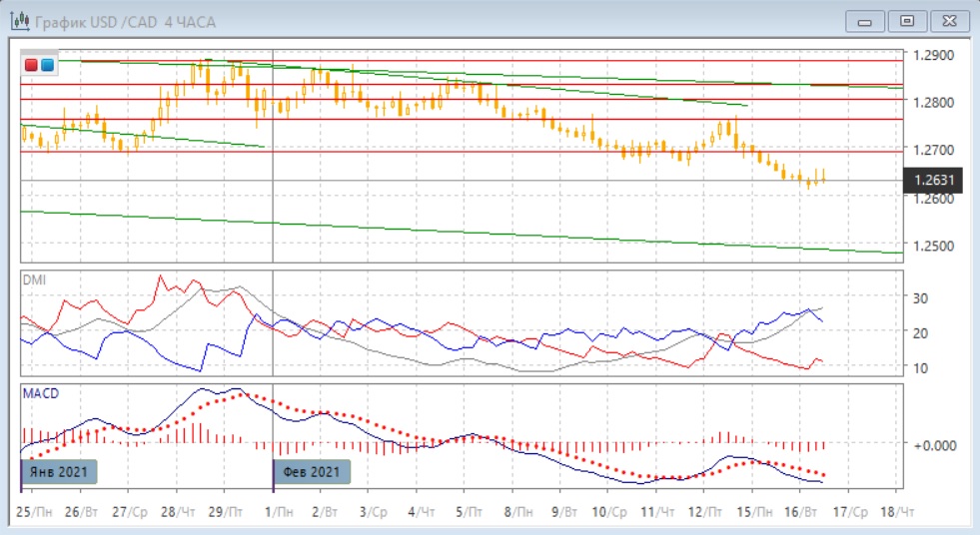
Task: Click the blue square button on chart
Action: 47,65
